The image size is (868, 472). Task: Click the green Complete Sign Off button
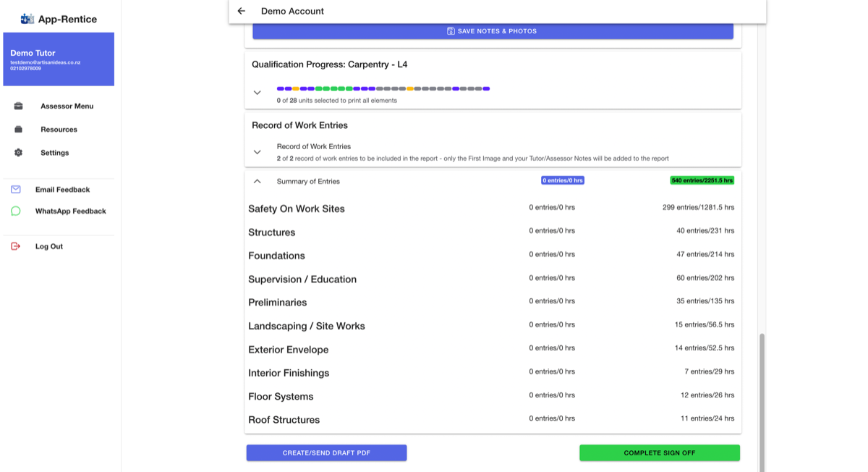[660, 452]
